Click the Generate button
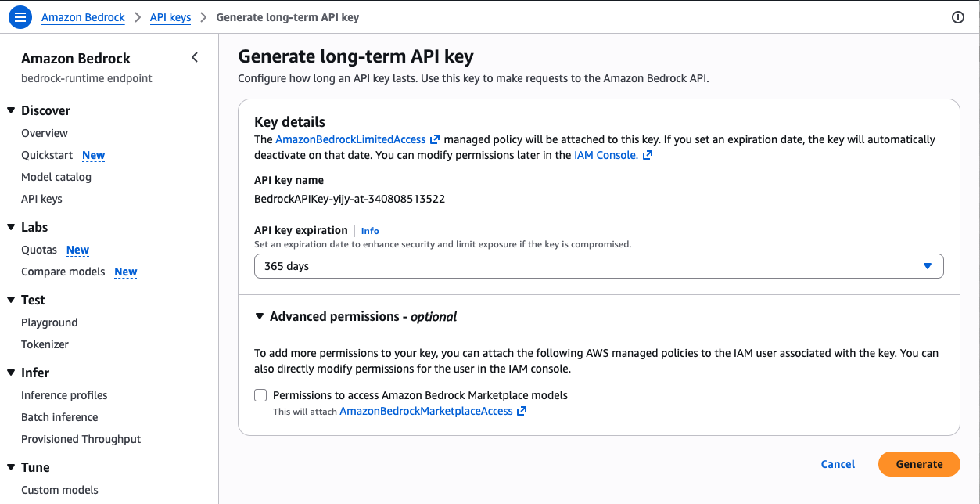The image size is (980, 504). (919, 464)
